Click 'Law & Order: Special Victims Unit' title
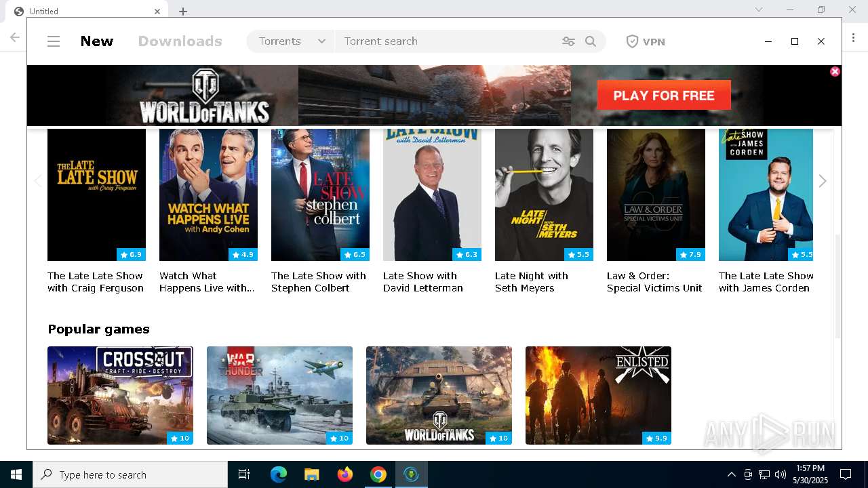Viewport: 868px width, 488px height. click(x=654, y=282)
